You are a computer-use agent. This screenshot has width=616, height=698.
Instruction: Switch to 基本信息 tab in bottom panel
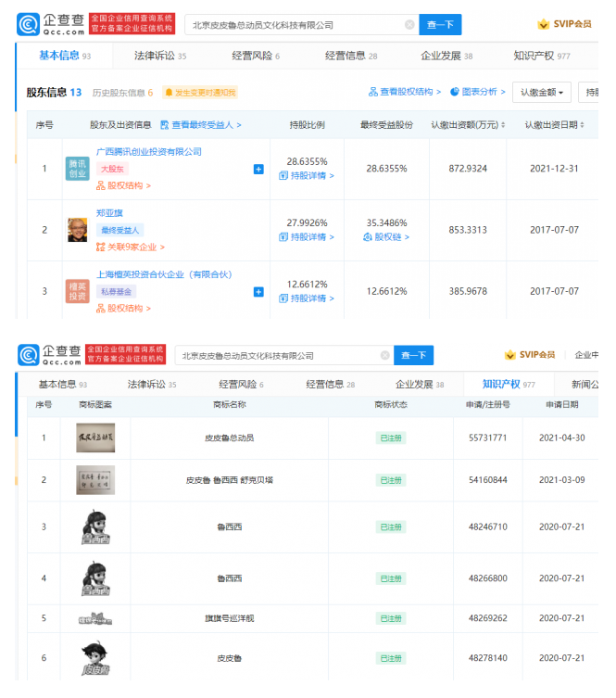coord(63,384)
